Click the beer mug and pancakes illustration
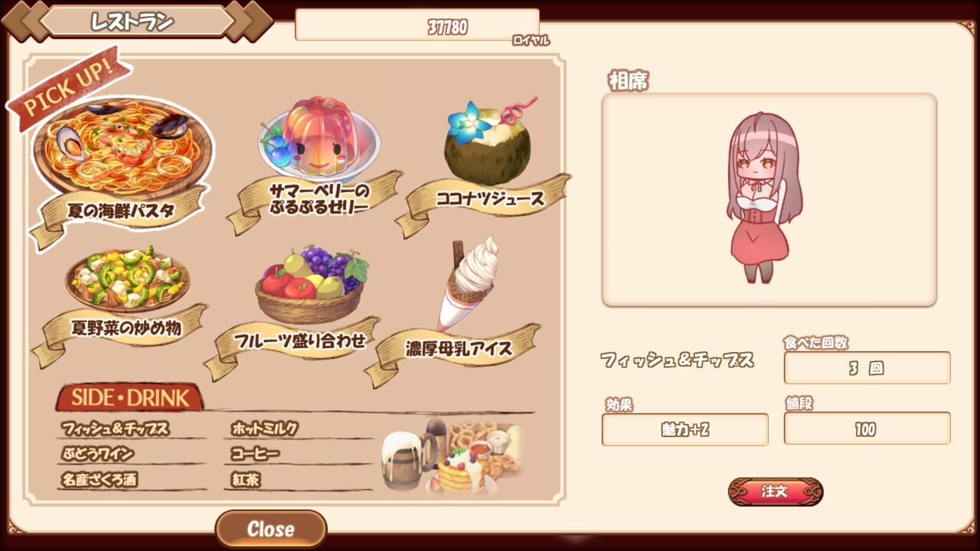980x551 pixels. (x=453, y=457)
